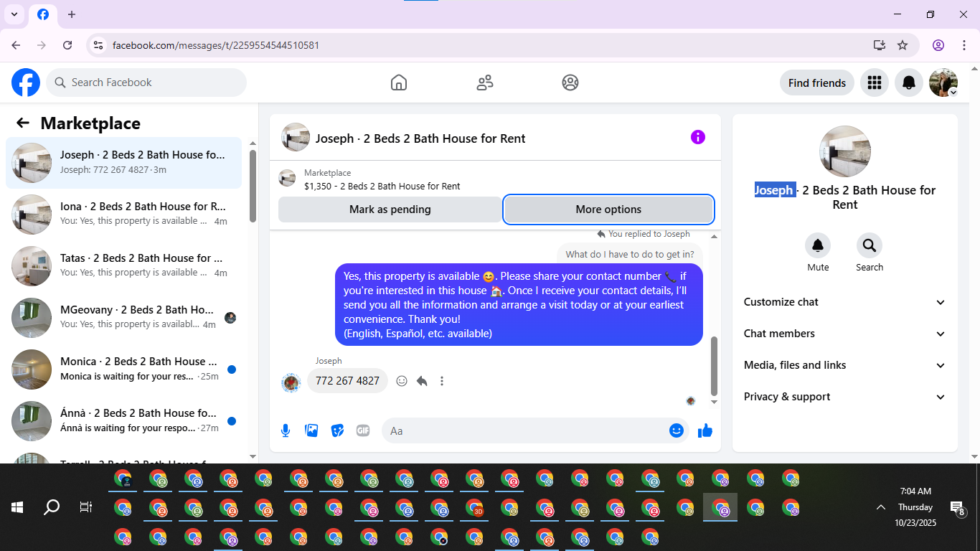The image size is (980, 551).
Task: Choose a GIF icon
Action: [363, 430]
